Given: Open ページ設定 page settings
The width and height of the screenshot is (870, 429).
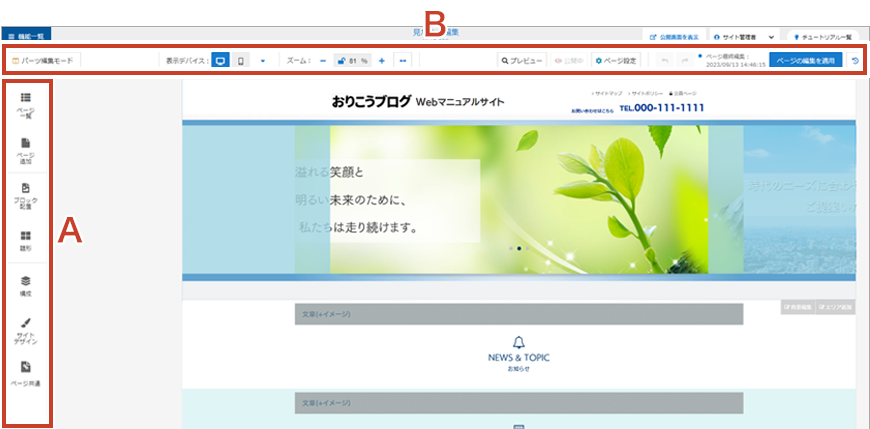Looking at the screenshot, I should [x=615, y=61].
